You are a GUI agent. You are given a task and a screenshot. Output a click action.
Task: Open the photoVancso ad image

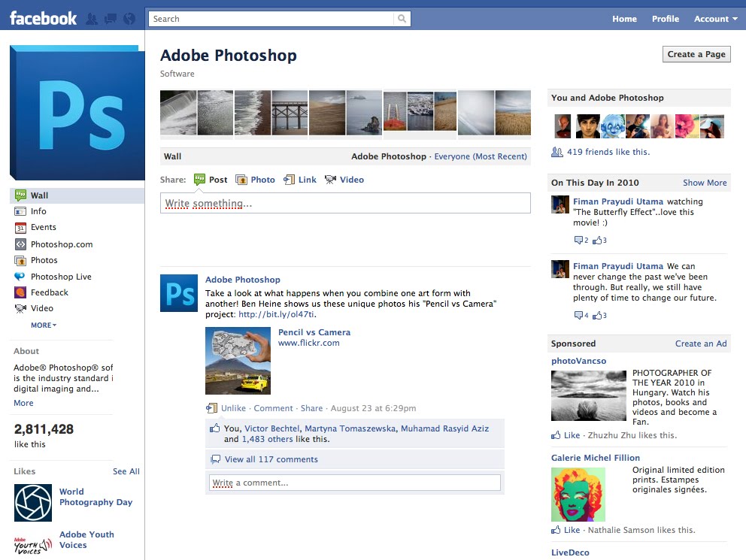tap(589, 396)
